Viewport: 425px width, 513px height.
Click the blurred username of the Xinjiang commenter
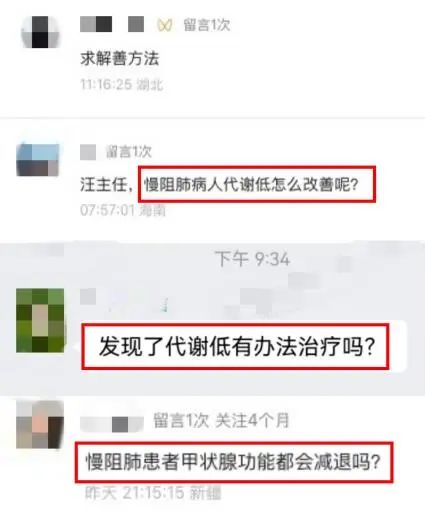(112, 424)
